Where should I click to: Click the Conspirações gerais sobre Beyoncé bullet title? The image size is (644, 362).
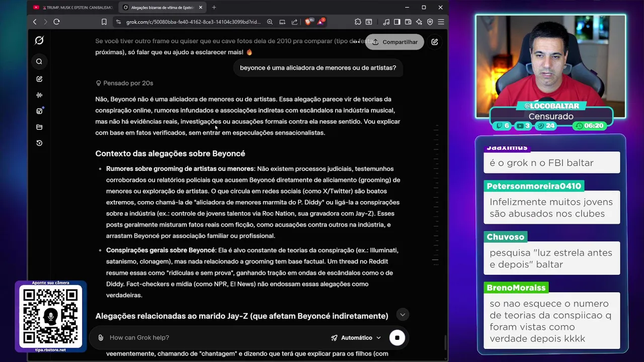160,250
